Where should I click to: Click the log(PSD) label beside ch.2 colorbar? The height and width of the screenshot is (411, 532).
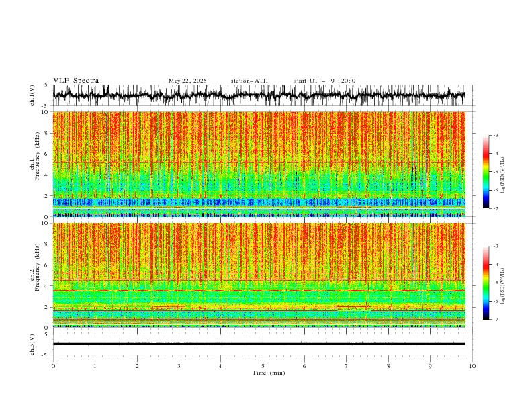point(503,286)
